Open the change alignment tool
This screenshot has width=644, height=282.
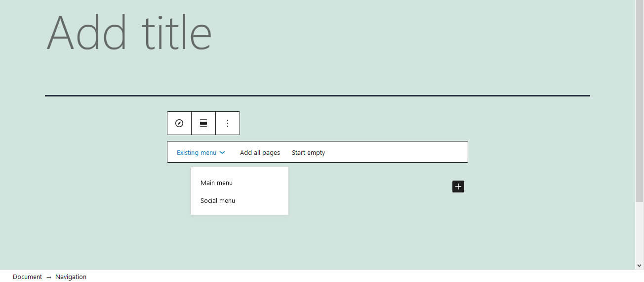pyautogui.click(x=203, y=123)
